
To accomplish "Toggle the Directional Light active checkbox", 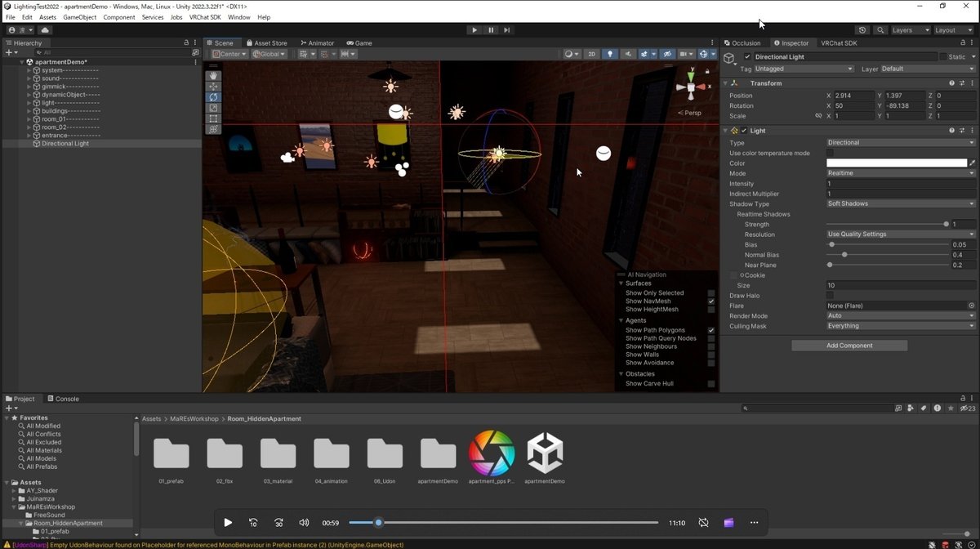I will coord(747,56).
